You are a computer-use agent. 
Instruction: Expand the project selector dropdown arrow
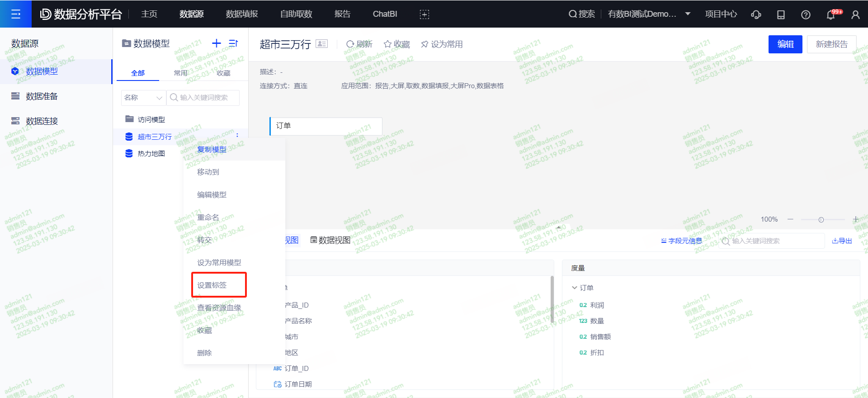(688, 14)
